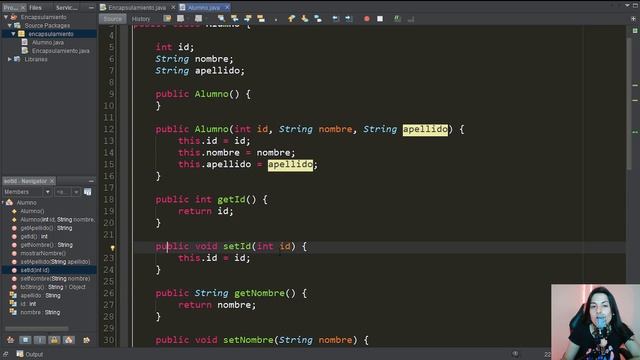Image resolution: width=640 pixels, height=360 pixels.
Task: Select toString() member in Navigator
Action: pyautogui.click(x=53, y=287)
